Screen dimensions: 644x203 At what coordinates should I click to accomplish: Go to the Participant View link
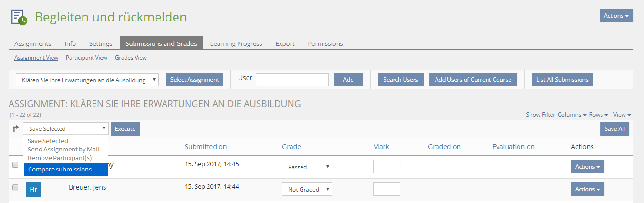[86, 58]
